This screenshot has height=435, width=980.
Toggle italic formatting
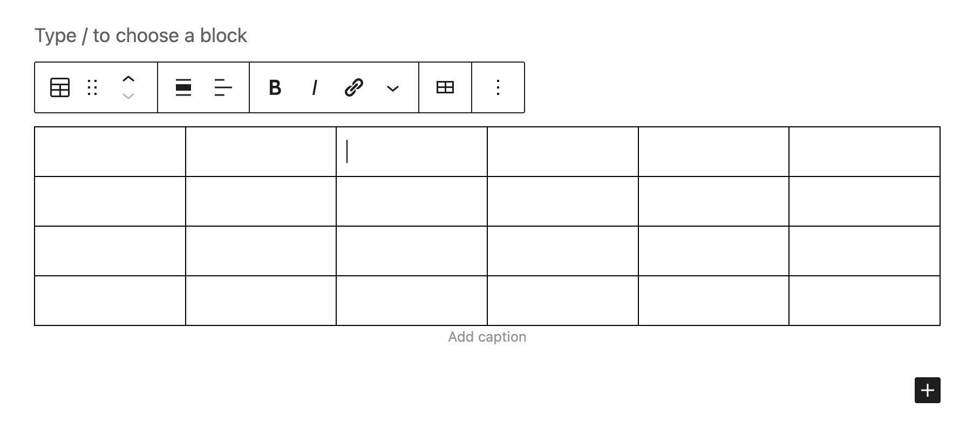(315, 87)
